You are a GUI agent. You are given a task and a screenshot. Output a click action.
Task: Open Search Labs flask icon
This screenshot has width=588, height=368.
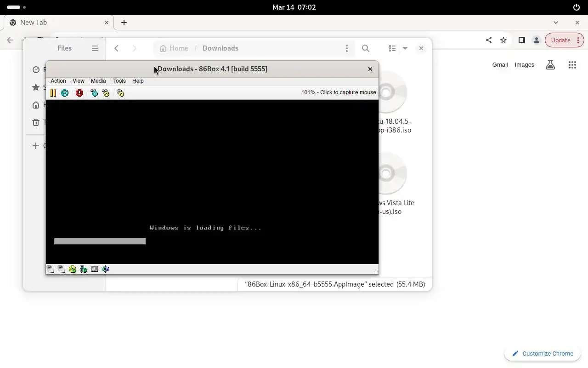click(550, 65)
